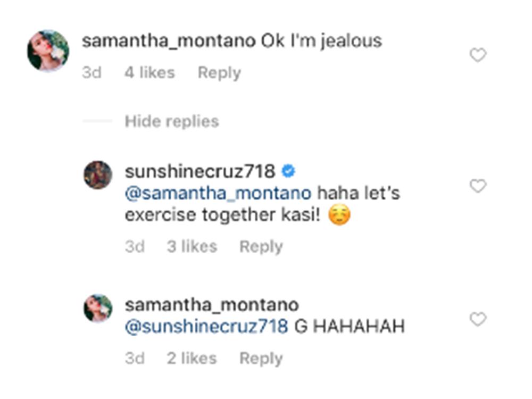
Task: Open samantha_montano's avatar beside the "G HAHAHAH" reply
Action: pyautogui.click(x=98, y=308)
